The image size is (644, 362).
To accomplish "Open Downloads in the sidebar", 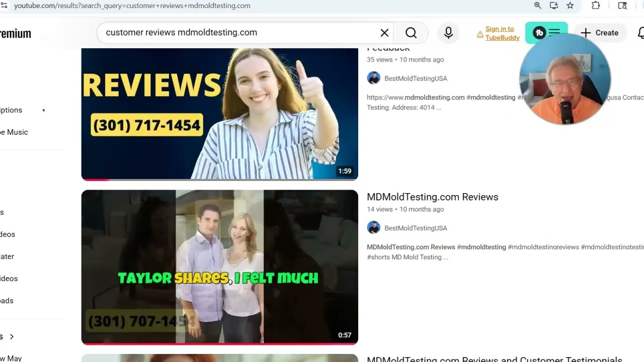I will [7, 301].
